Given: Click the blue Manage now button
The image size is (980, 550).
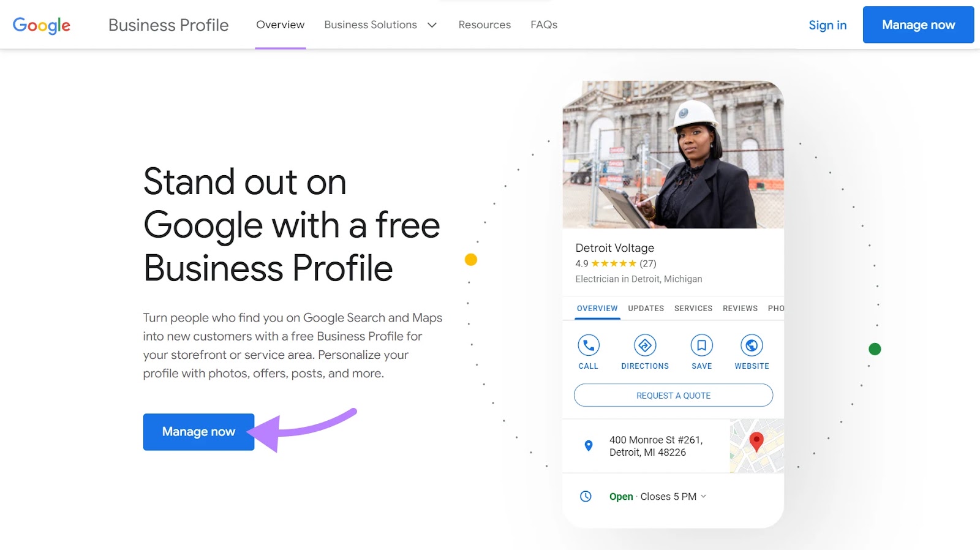Looking at the screenshot, I should click(198, 432).
